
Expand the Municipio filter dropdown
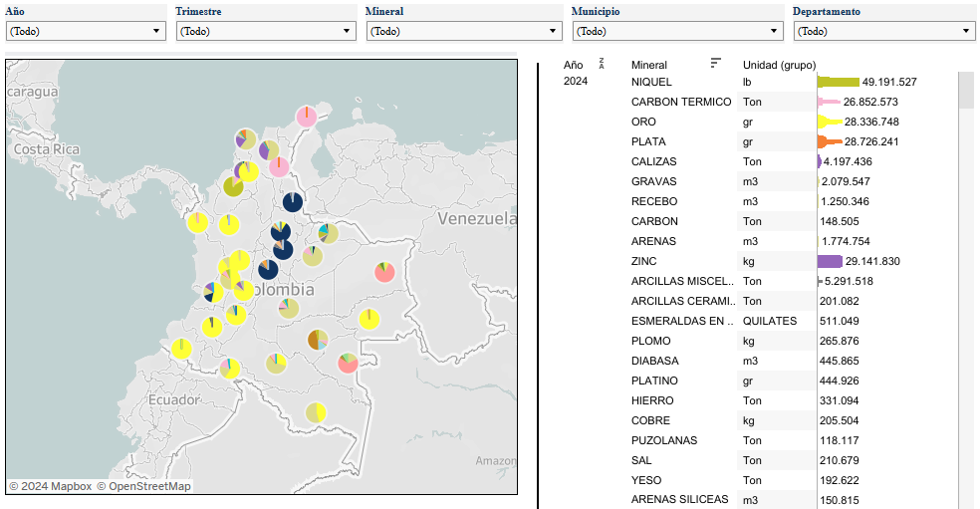tap(677, 31)
